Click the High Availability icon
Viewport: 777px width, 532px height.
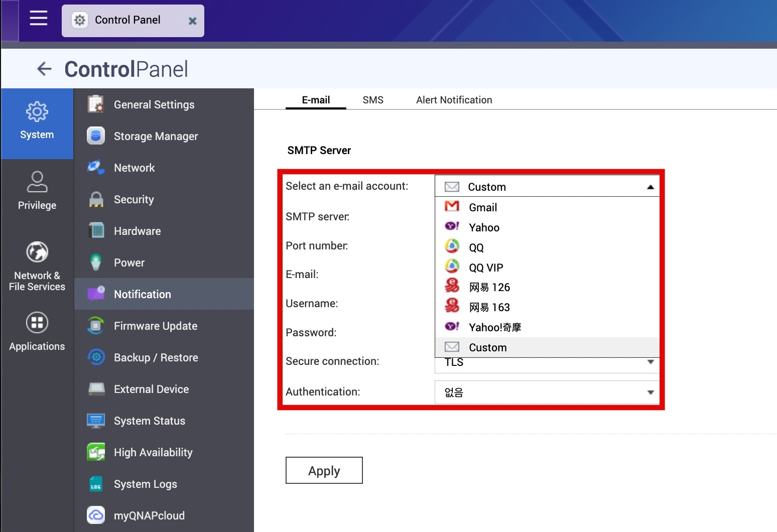click(x=96, y=452)
